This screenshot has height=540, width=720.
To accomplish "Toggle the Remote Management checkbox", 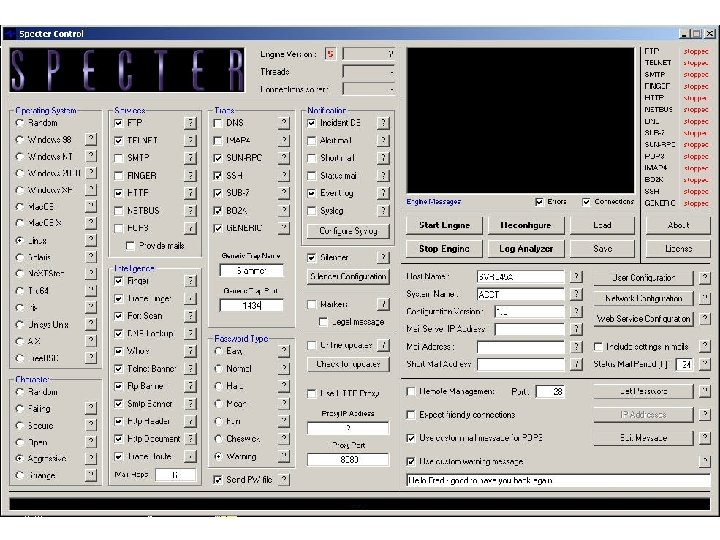I will (411, 392).
